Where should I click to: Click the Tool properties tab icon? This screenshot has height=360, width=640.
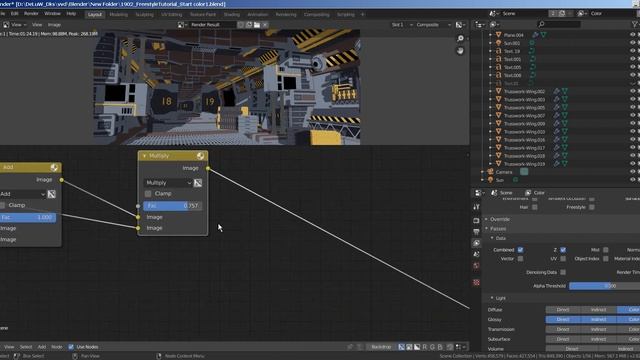[476, 207]
